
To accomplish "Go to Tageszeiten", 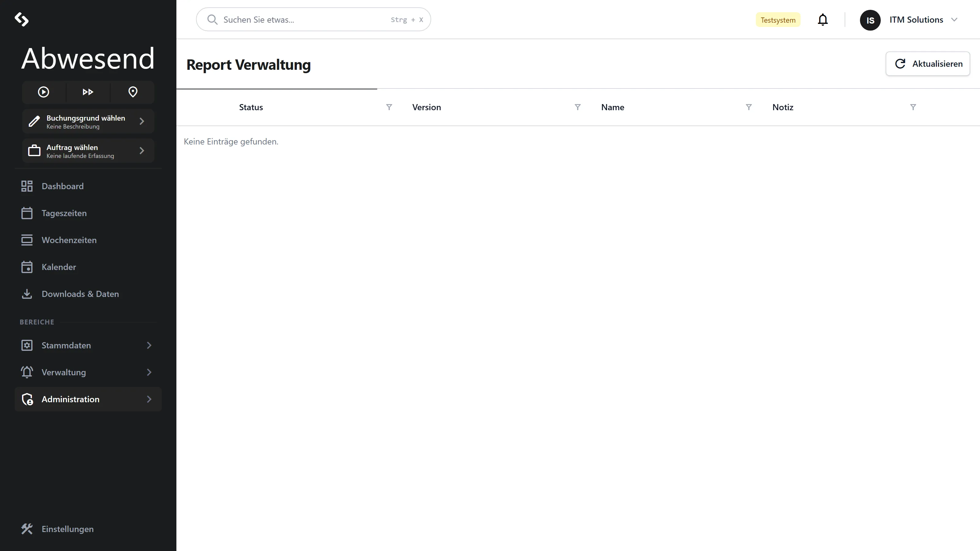I will pyautogui.click(x=88, y=213).
